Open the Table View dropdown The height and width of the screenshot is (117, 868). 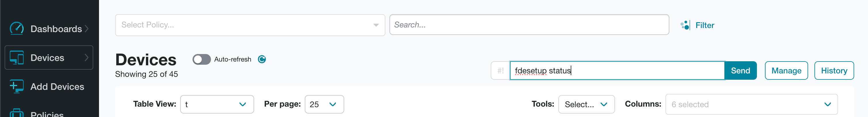click(217, 104)
